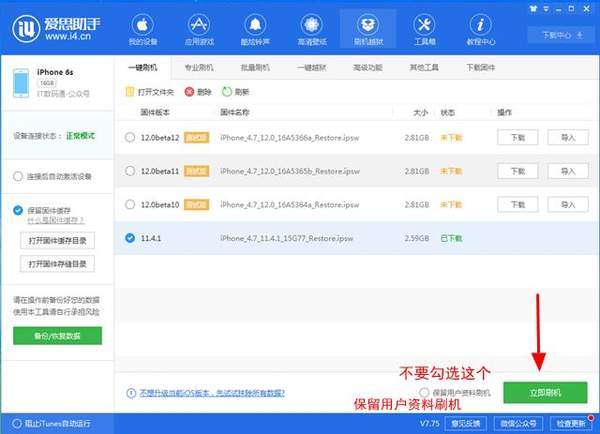Viewport: 600px width, 434px height.
Task: Click the info icon beside the iOS upgrade link
Action: pos(131,393)
